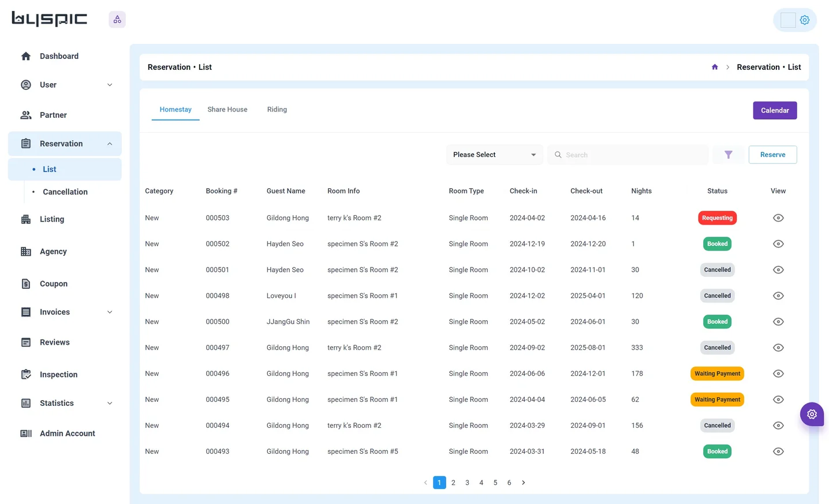
Task: Click the Listing building icon
Action: [26, 219]
